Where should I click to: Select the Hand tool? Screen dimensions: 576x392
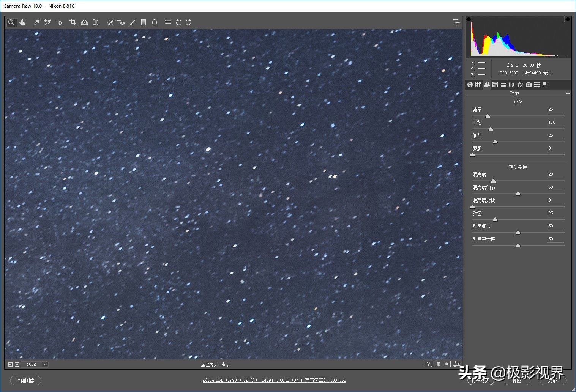(23, 22)
